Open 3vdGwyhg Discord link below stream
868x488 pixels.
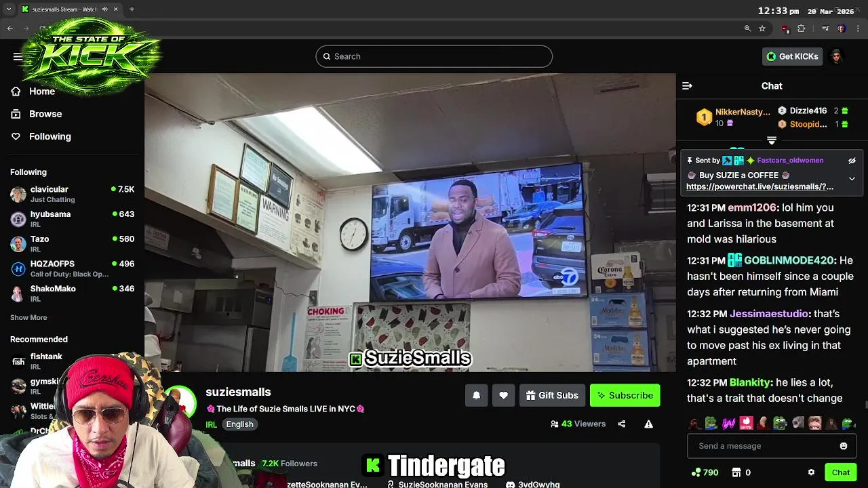point(533,485)
